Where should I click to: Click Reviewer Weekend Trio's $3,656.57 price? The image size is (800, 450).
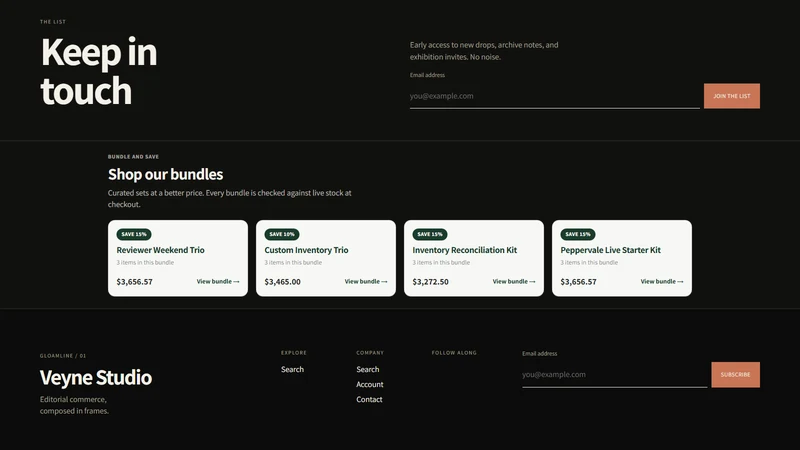pos(134,282)
